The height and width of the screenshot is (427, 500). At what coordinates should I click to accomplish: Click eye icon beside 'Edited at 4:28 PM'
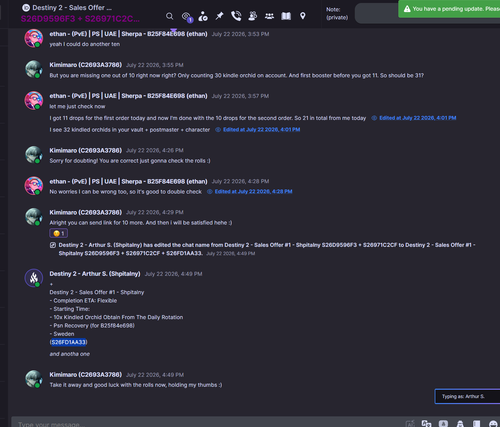(x=210, y=192)
